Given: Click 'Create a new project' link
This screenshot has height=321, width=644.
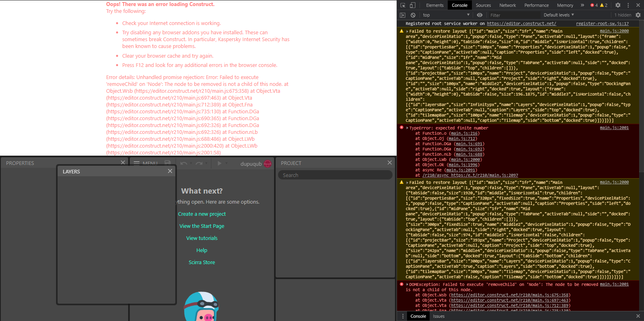Looking at the screenshot, I should (202, 214).
